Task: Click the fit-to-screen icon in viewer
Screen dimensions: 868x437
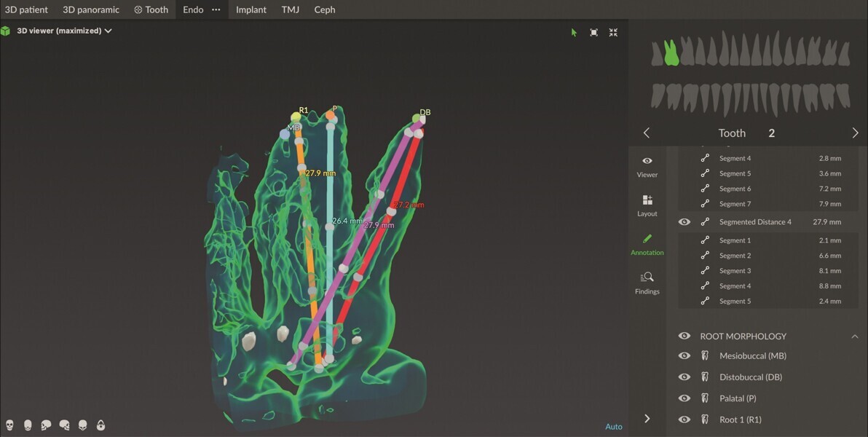Action: coord(593,32)
